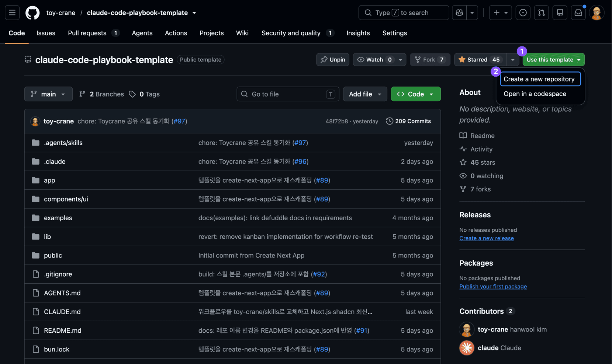
Task: Click Use this template button
Action: (553, 60)
